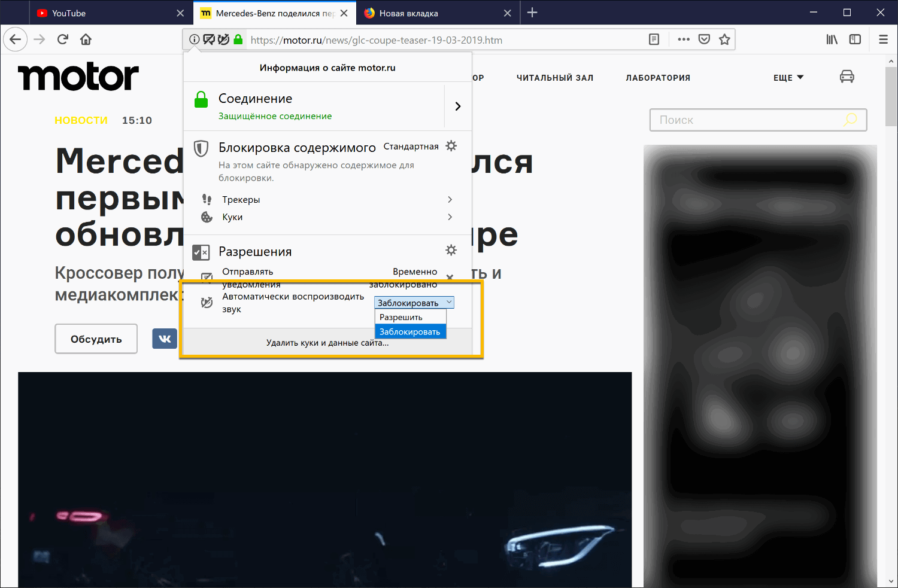Open Firefox hamburger menu

884,39
